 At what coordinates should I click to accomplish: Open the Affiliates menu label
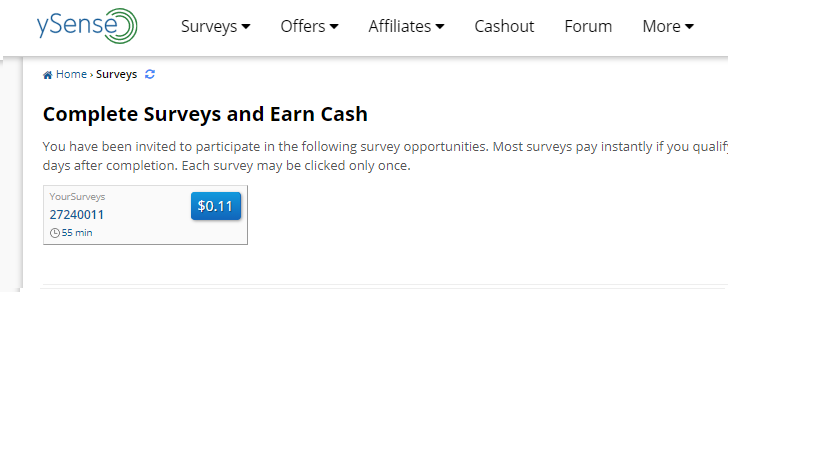[400, 26]
